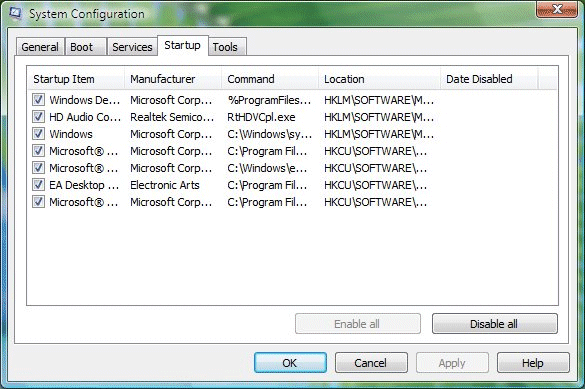The image size is (585, 389).
Task: Select the 'HD Audio Co...' item name
Action: coord(85,117)
